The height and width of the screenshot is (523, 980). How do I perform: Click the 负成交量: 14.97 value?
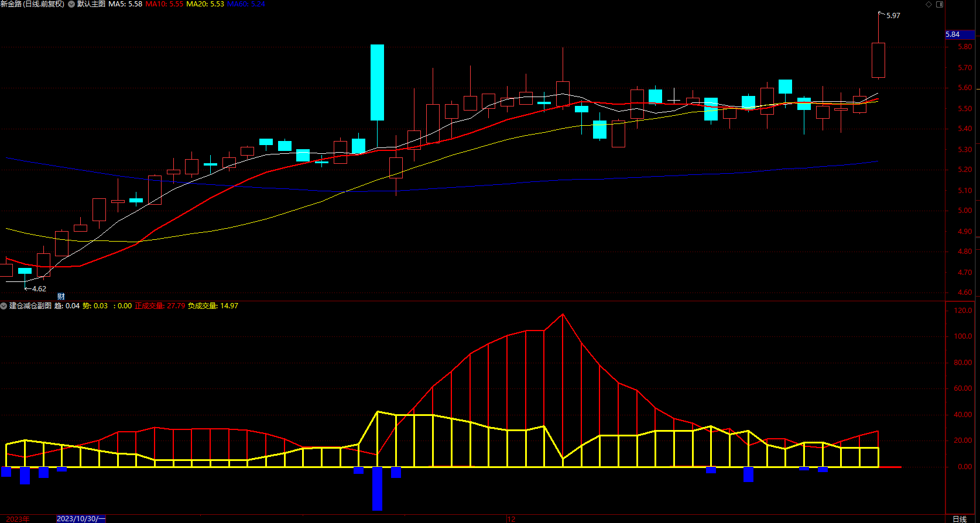point(213,306)
